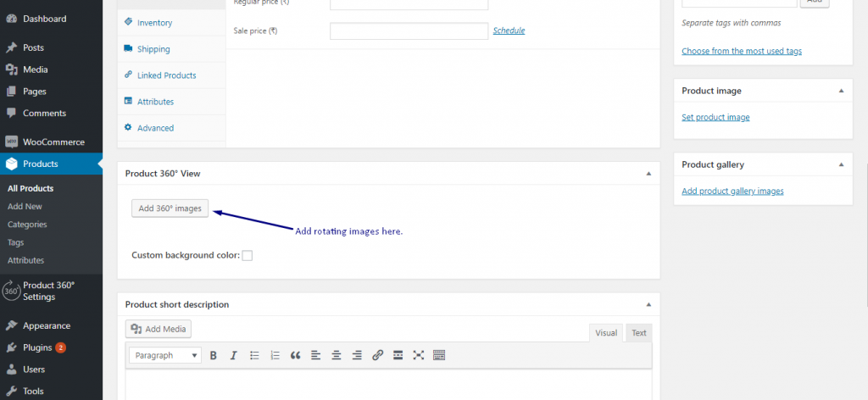
Task: Collapse the Product image panel
Action: [842, 91]
